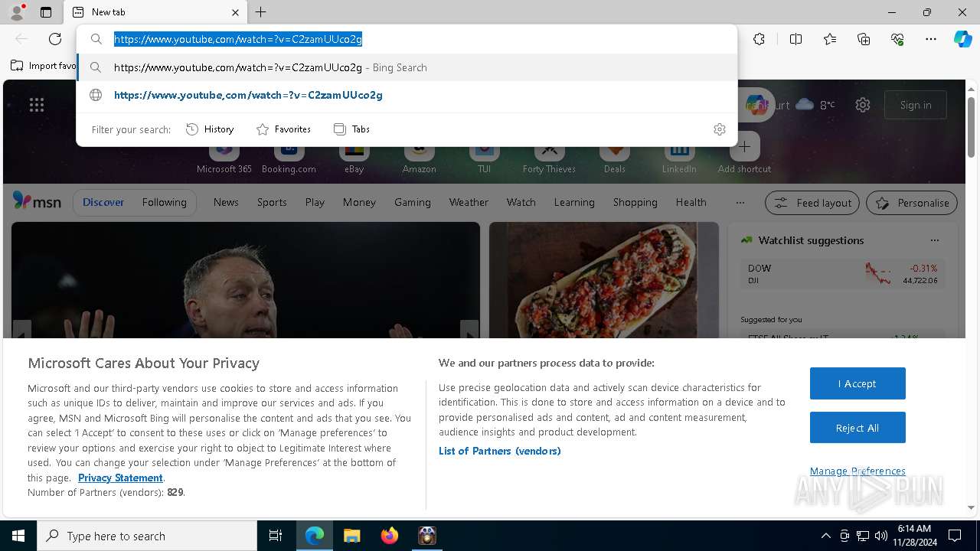The width and height of the screenshot is (980, 551).
Task: Click the msn logo
Action: pos(37,202)
